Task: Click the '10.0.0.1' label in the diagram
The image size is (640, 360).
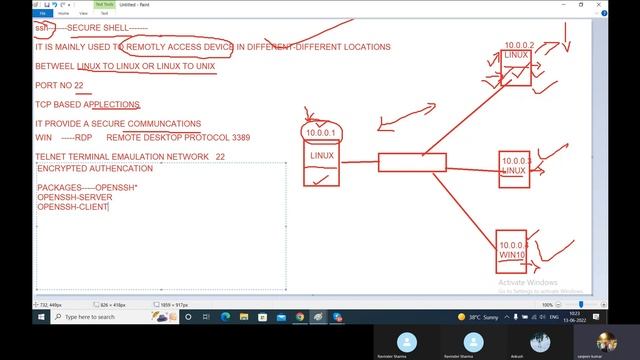Action: coord(321,133)
